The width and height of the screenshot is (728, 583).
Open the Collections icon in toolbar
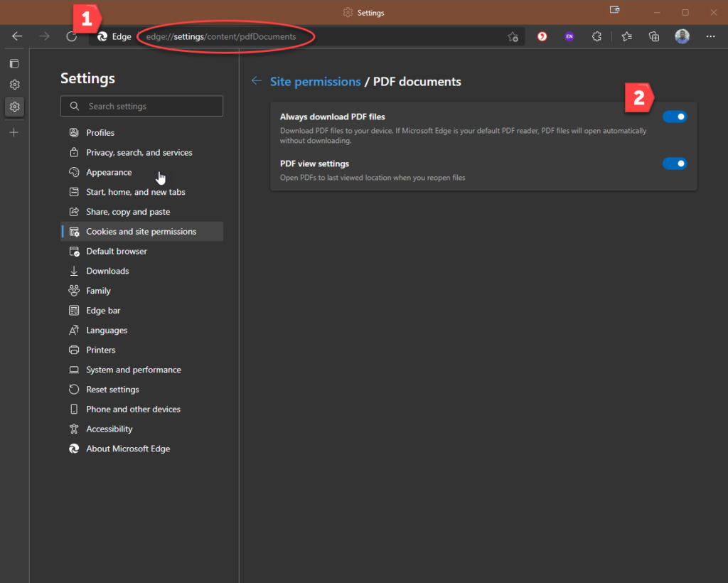tap(654, 36)
